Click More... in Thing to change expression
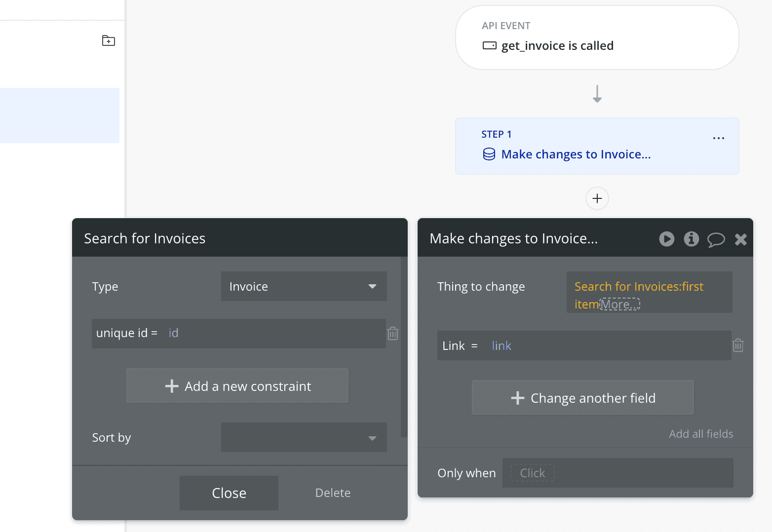 coord(619,304)
